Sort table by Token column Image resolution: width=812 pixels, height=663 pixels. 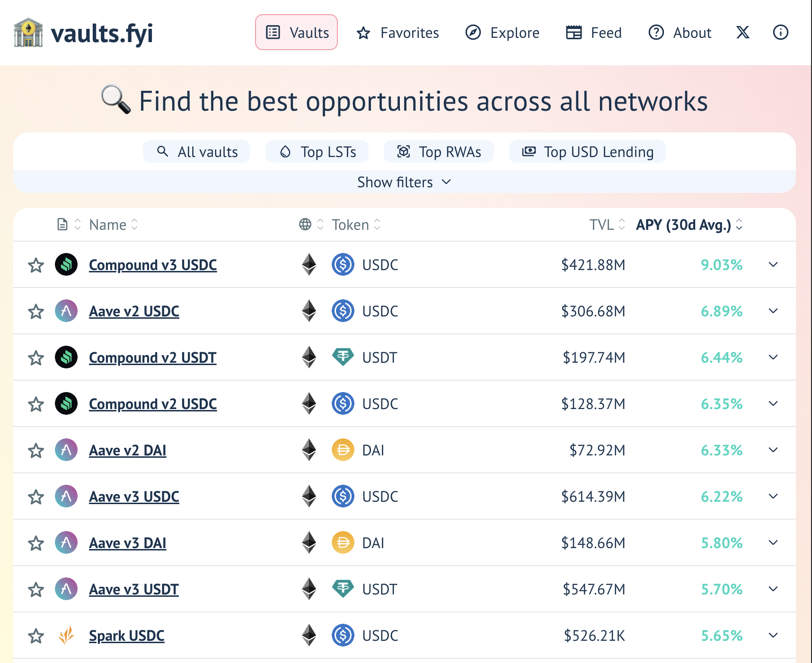(356, 224)
